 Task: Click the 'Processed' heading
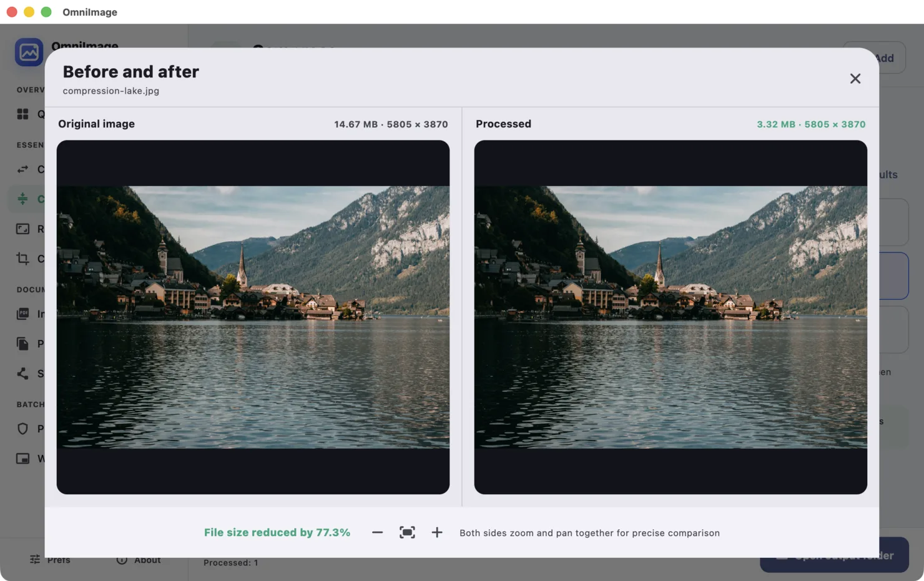pos(503,124)
